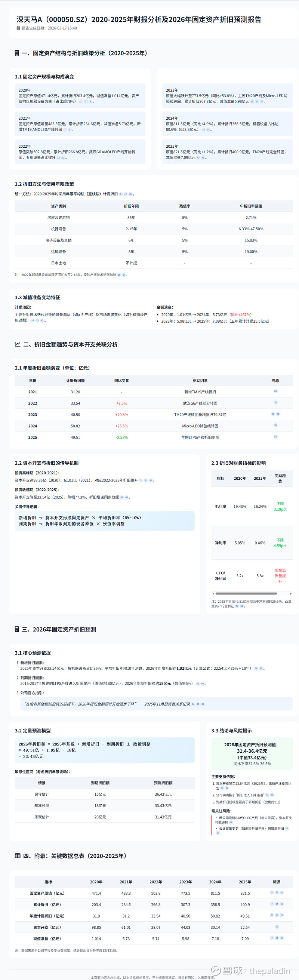Open source citation 82 in the 2025 depreciation row
299x980 pixels.
(x=275, y=437)
